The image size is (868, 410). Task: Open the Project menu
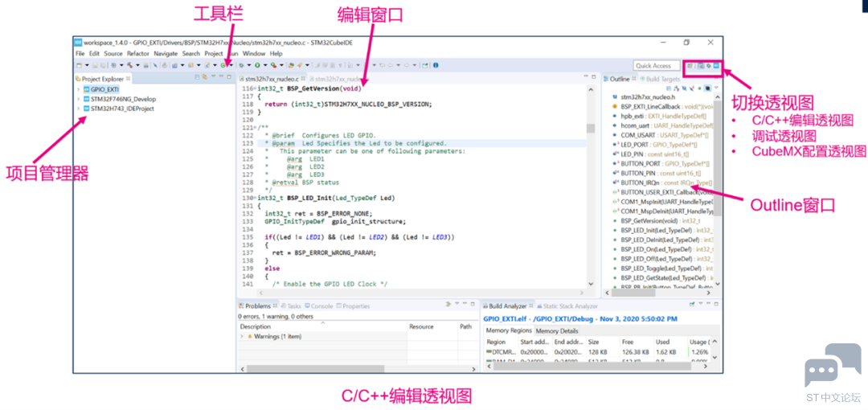click(x=214, y=54)
